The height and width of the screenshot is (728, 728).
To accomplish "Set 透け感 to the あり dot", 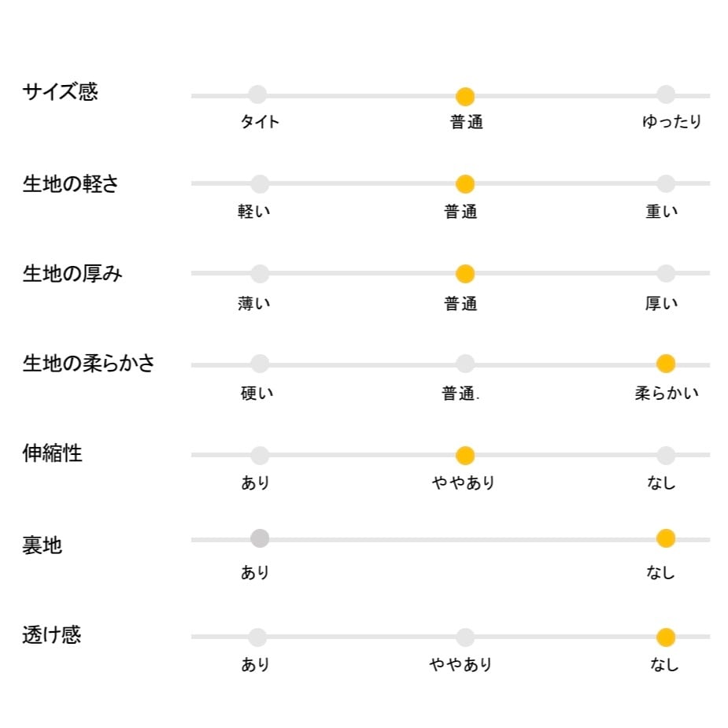I will pos(257,637).
